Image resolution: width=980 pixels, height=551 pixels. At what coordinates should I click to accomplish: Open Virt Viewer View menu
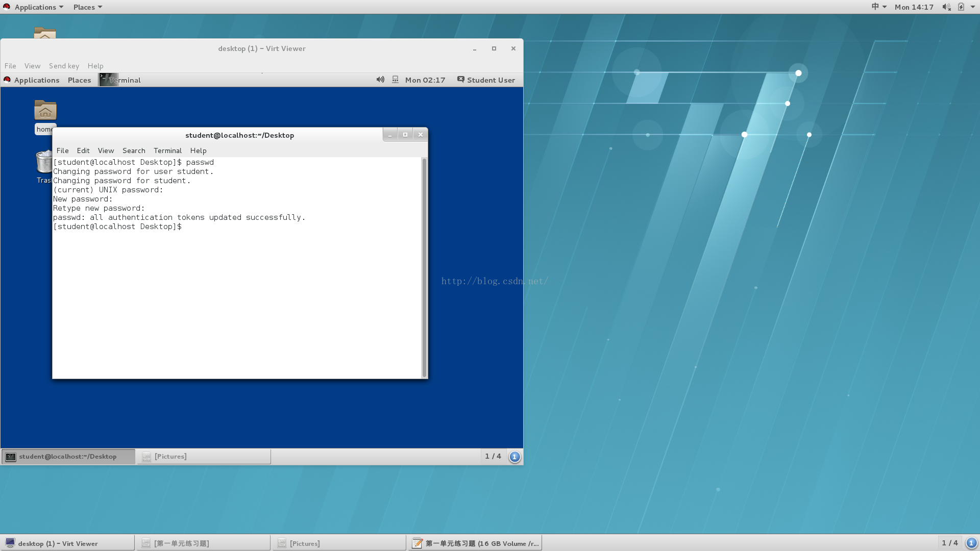[x=32, y=66]
